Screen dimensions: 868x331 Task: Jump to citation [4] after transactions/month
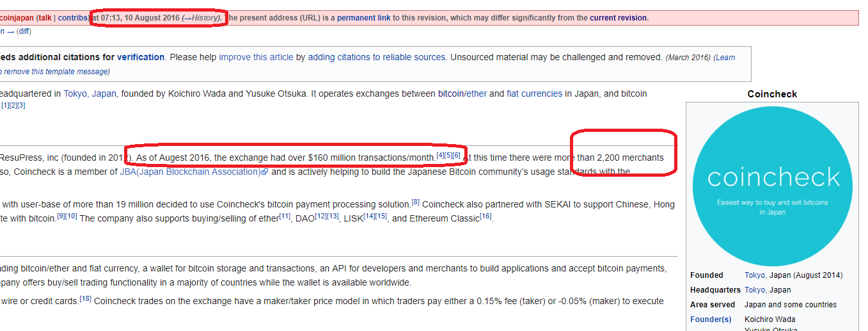pos(440,155)
